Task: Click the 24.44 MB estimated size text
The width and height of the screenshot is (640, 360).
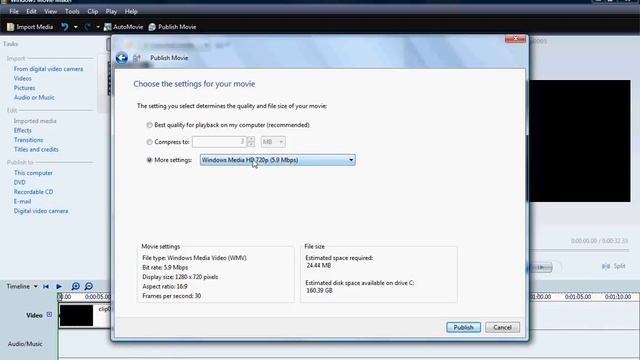Action: tap(319, 266)
